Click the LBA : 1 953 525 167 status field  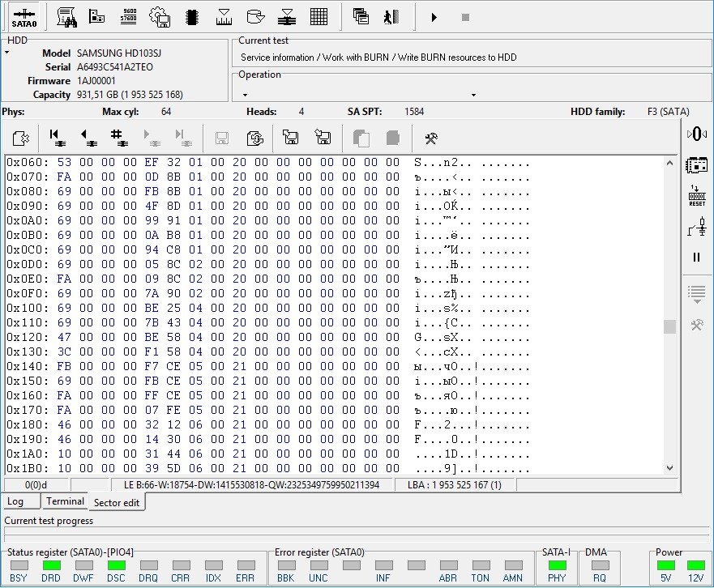[x=455, y=484]
